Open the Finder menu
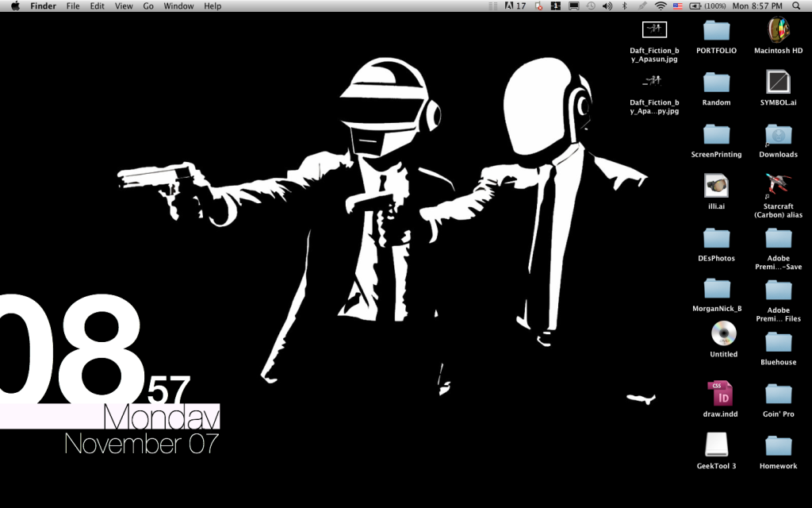The height and width of the screenshot is (508, 812). [43, 6]
